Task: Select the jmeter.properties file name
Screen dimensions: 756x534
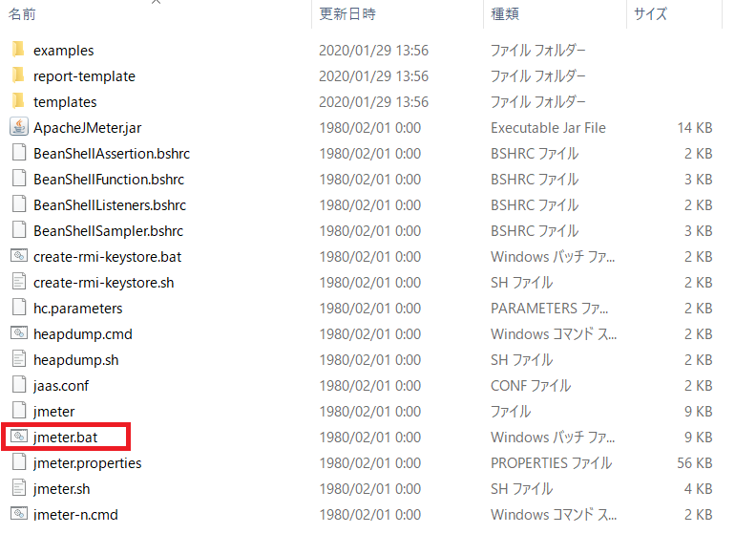Action: [87, 463]
